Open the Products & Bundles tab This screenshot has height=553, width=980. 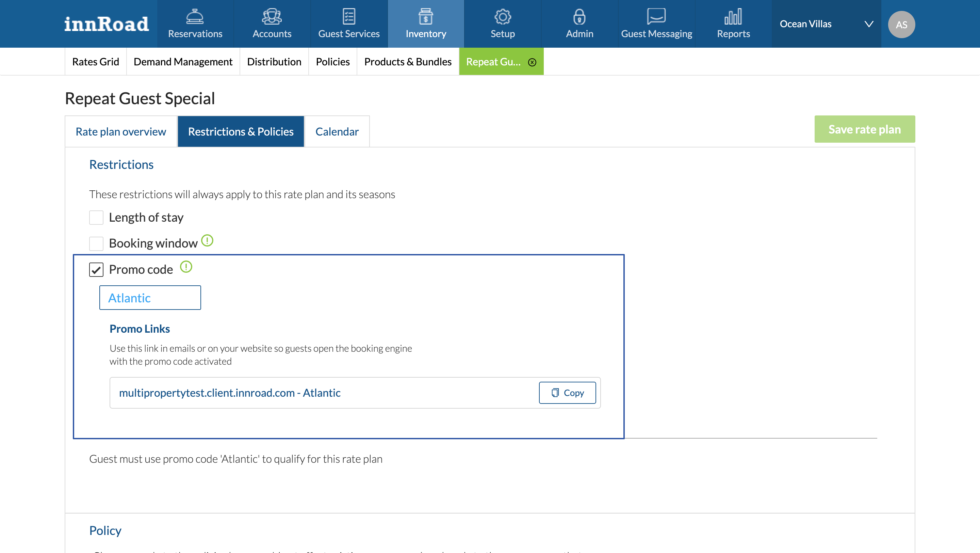(x=408, y=61)
